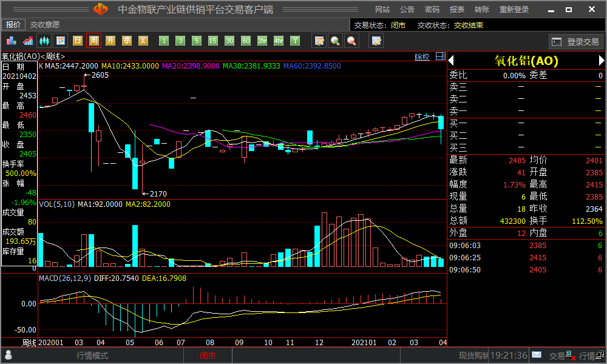The width and height of the screenshot is (607, 364).
Task: Select the quarterly (季) K-line period
Action: point(127,41)
